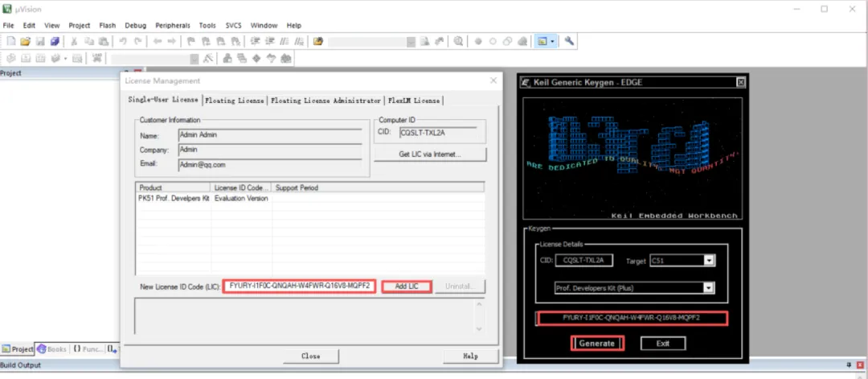This screenshot has height=379, width=868.
Task: Switch to the Floating License Administrator tab
Action: tap(326, 101)
